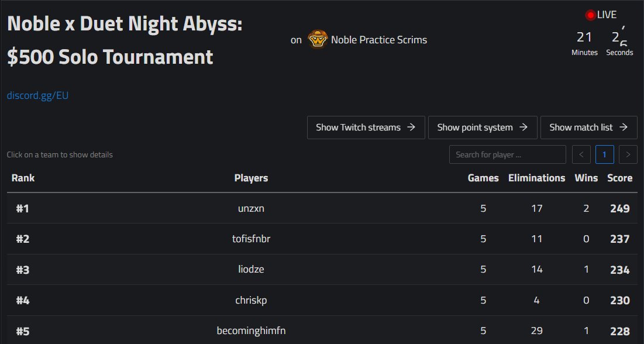
Task: Open the Show match list panel
Action: (x=589, y=128)
